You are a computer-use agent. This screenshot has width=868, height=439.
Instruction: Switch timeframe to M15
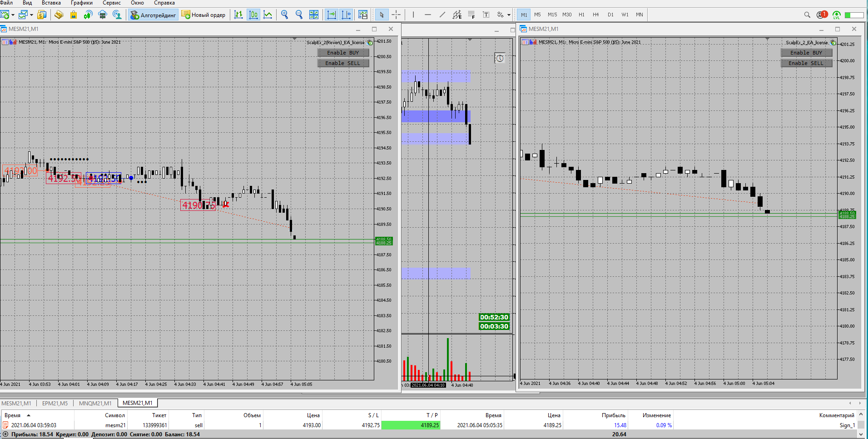[x=552, y=15]
